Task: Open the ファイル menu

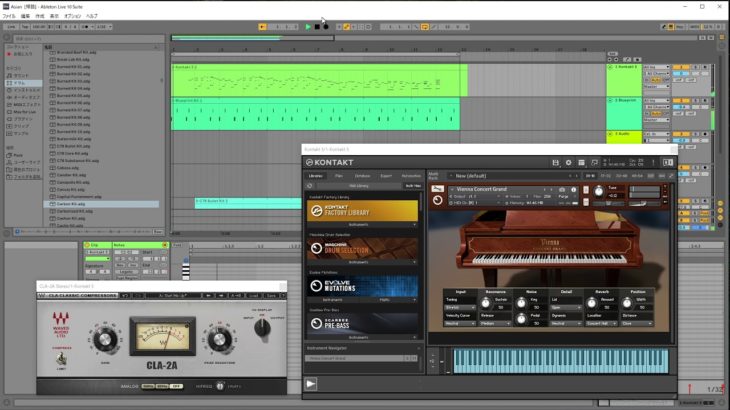Action: (x=9, y=16)
